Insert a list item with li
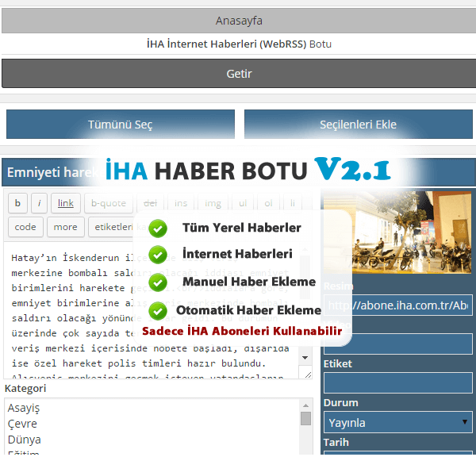Screen dimensions: 476x457 pyautogui.click(x=292, y=203)
